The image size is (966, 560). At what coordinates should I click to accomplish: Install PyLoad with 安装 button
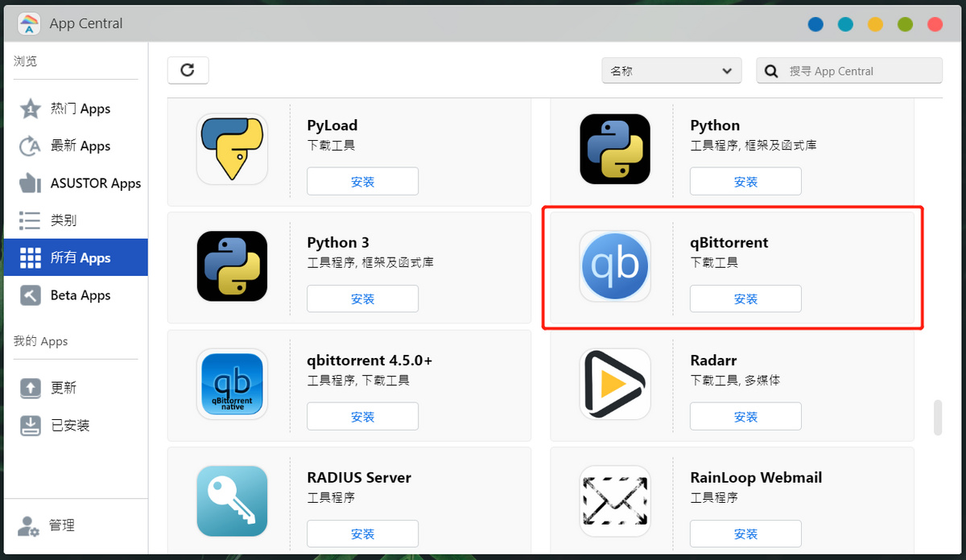[362, 181]
